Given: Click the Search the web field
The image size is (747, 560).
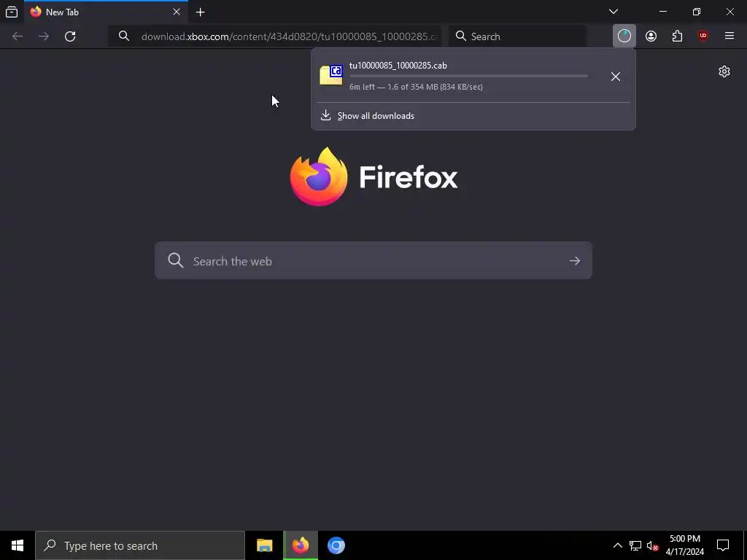Looking at the screenshot, I should (373, 260).
